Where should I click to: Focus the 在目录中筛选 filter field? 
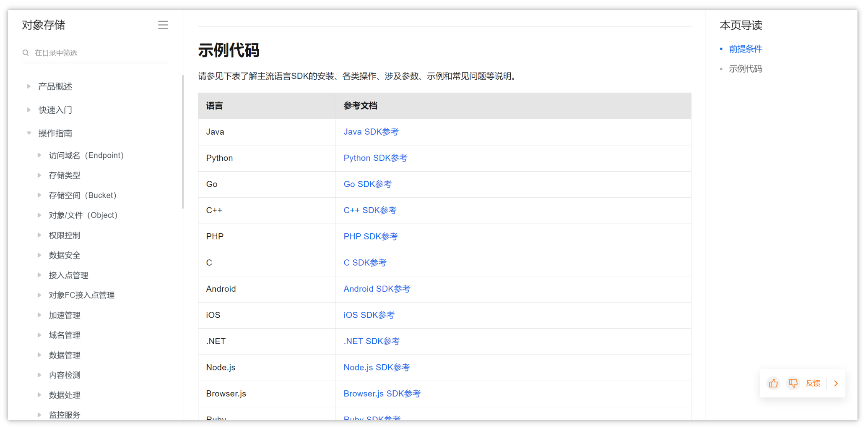point(96,53)
